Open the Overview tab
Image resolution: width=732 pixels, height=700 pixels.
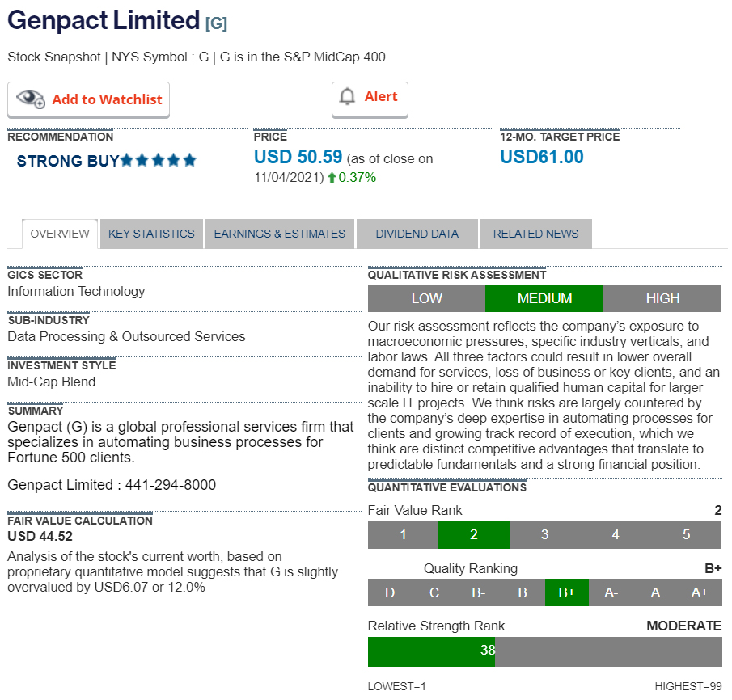point(60,234)
